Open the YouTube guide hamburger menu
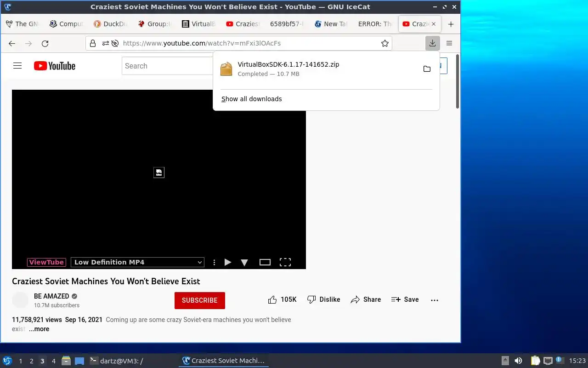 [17, 66]
